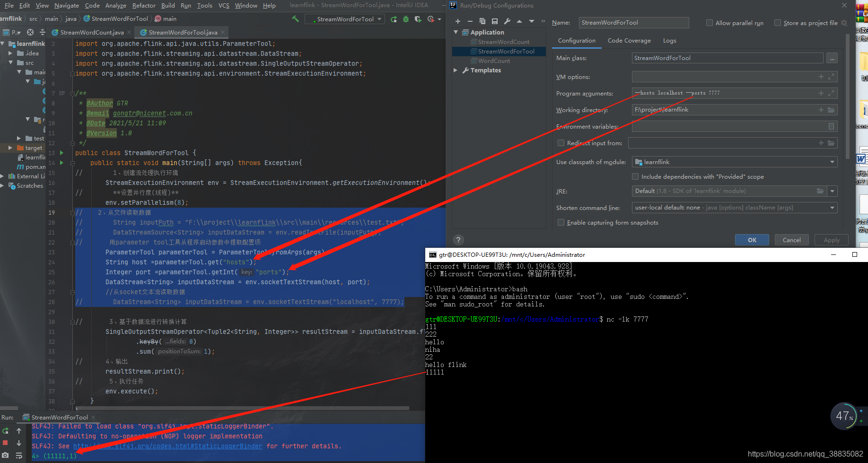This screenshot has height=463, width=868.
Task: Run the main method from the line 14 gutter arrow
Action: [x=62, y=163]
